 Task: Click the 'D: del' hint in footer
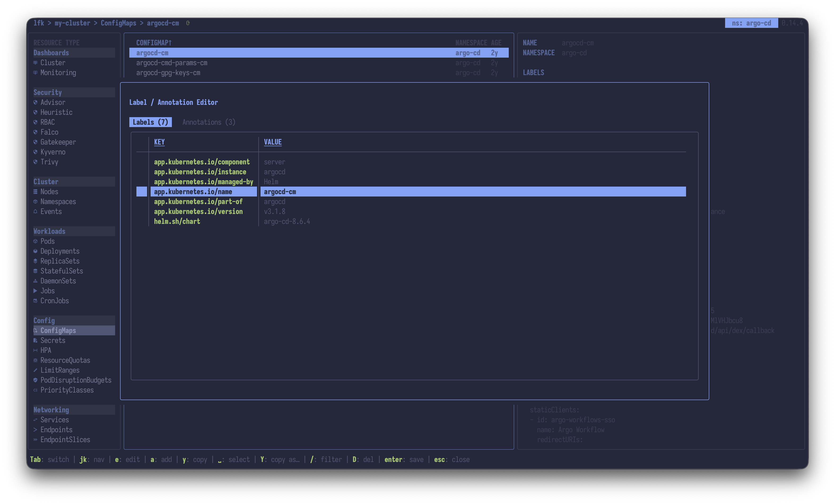click(363, 459)
